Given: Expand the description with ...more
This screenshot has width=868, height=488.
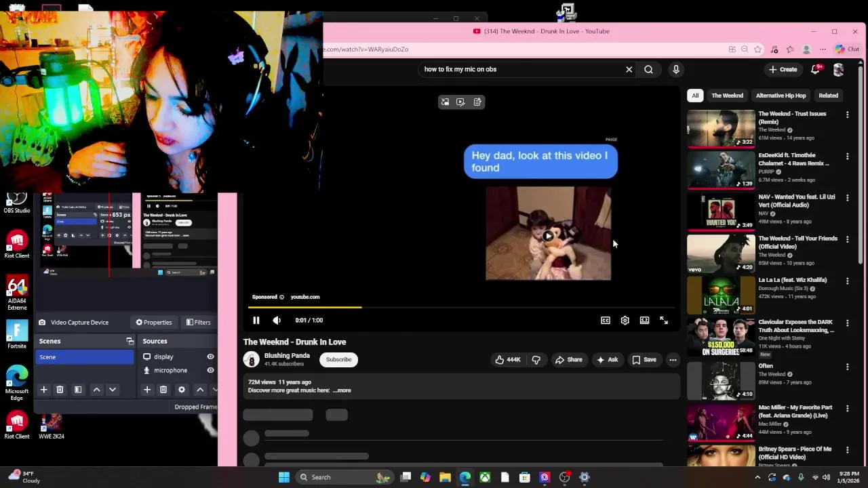Looking at the screenshot, I should tap(342, 390).
